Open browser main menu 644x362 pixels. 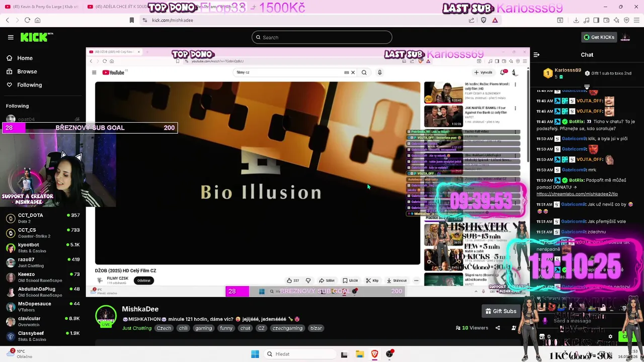637,20
